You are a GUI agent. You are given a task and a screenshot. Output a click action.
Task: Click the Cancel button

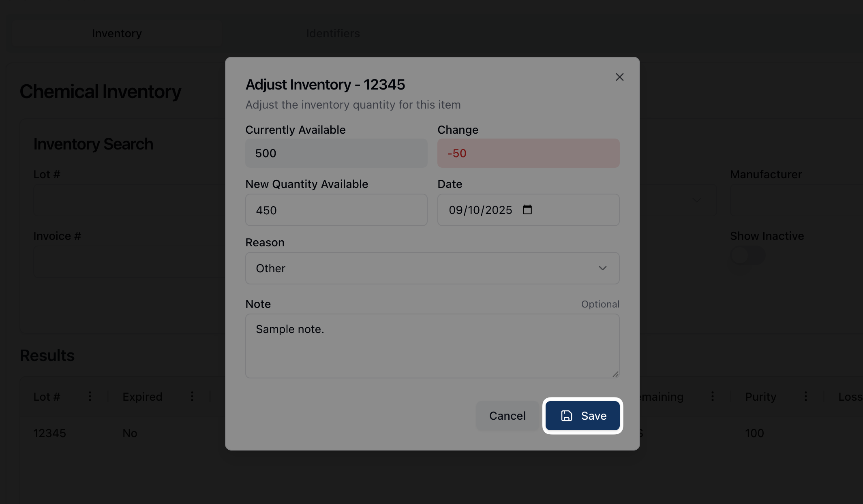[x=507, y=416]
